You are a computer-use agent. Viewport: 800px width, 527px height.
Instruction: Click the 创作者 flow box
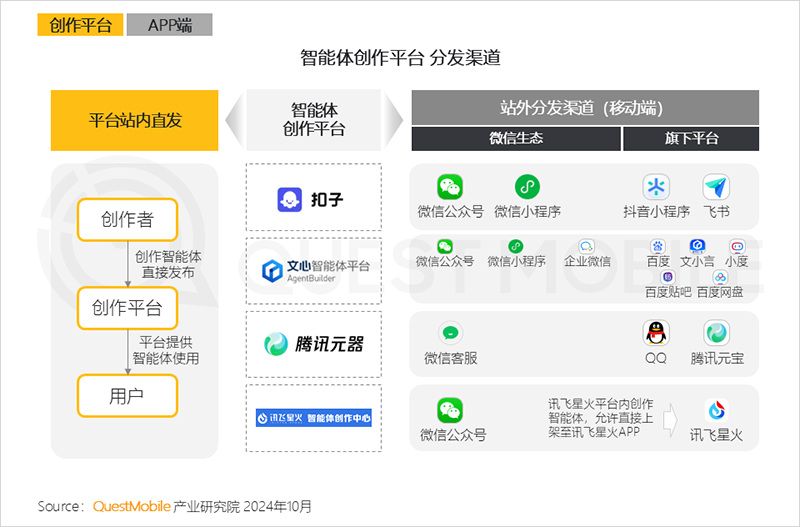[x=126, y=219]
